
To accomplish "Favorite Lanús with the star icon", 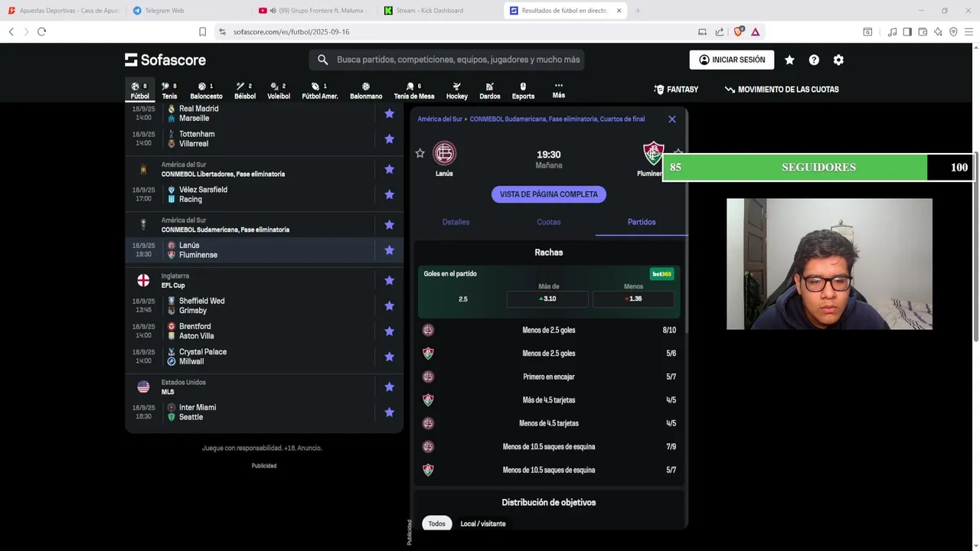I will pos(420,153).
